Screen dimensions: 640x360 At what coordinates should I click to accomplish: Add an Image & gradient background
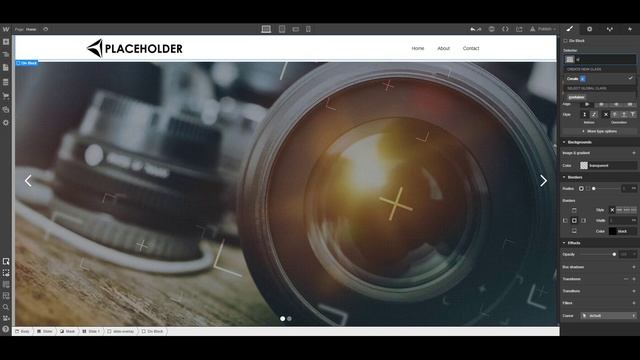click(634, 153)
